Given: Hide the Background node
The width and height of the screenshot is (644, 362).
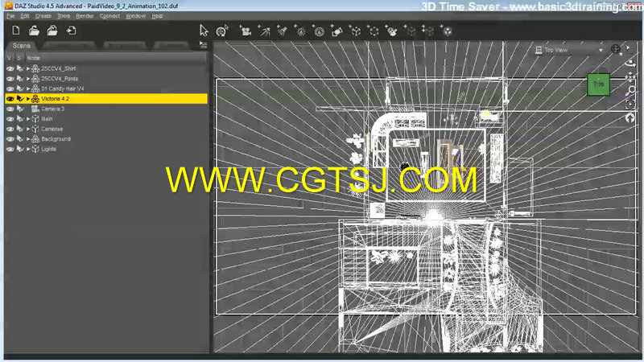Looking at the screenshot, I should coord(10,139).
